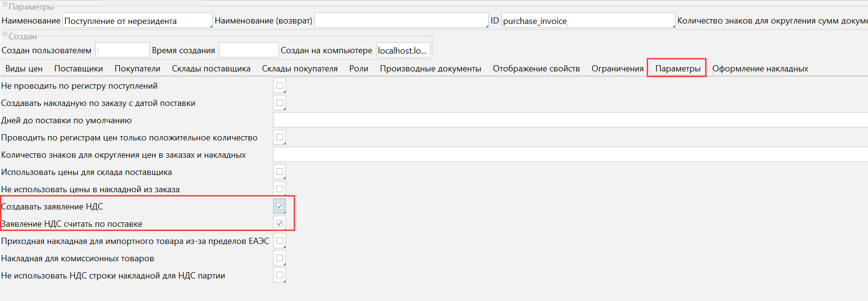Open the Виды цен tab
This screenshot has width=868, height=301.
point(24,69)
